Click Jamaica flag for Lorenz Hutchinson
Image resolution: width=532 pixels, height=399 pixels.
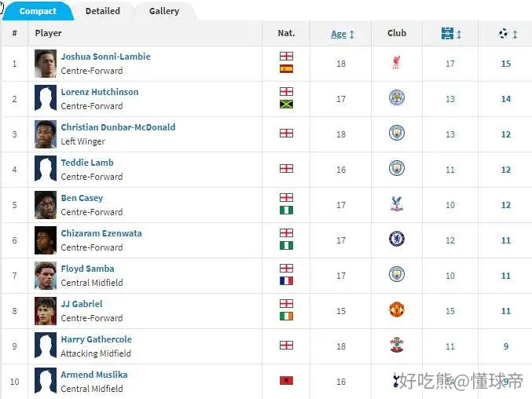tap(286, 104)
